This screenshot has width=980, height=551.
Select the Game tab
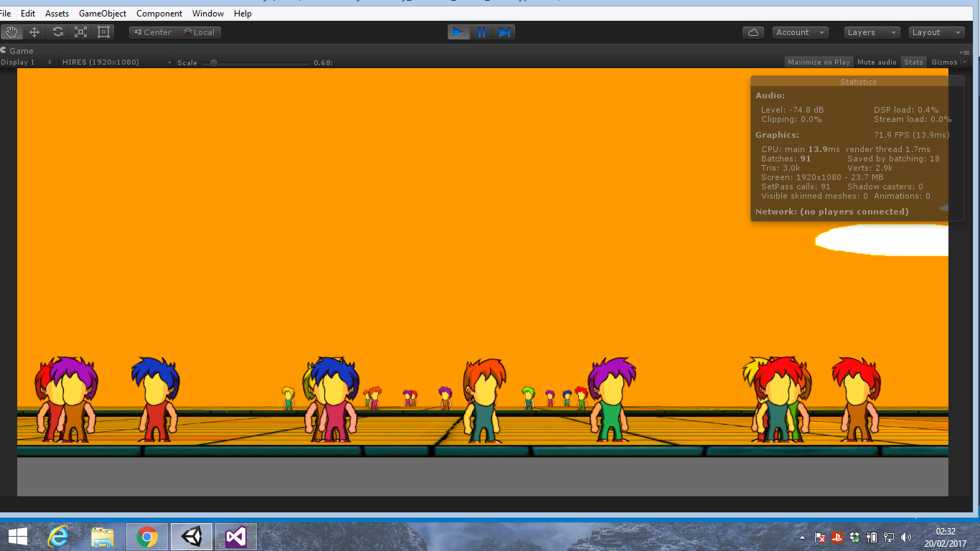[18, 51]
